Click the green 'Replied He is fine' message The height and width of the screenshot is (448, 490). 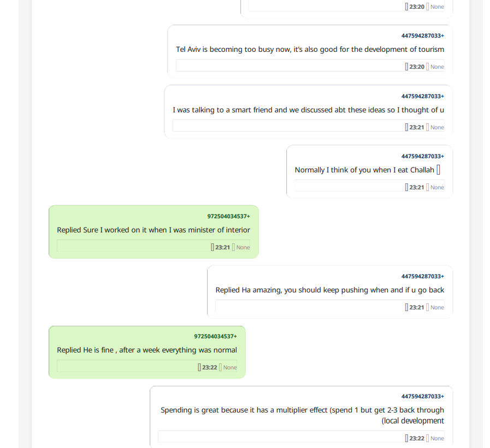[147, 350]
